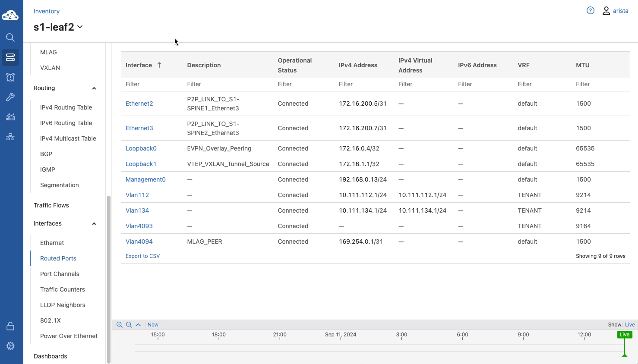Sort by the Interface column header
The width and height of the screenshot is (638, 364).
(139, 65)
